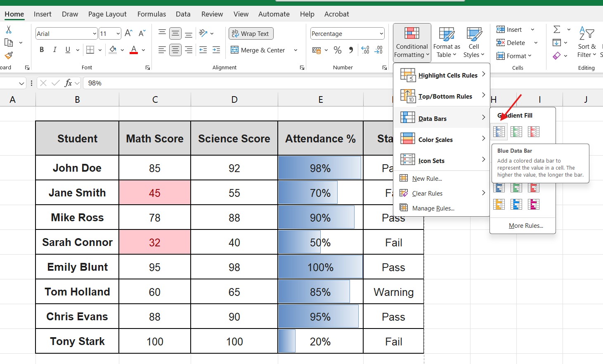The height and width of the screenshot is (364, 603).
Task: Open the Color Scales submenu
Action: point(442,139)
